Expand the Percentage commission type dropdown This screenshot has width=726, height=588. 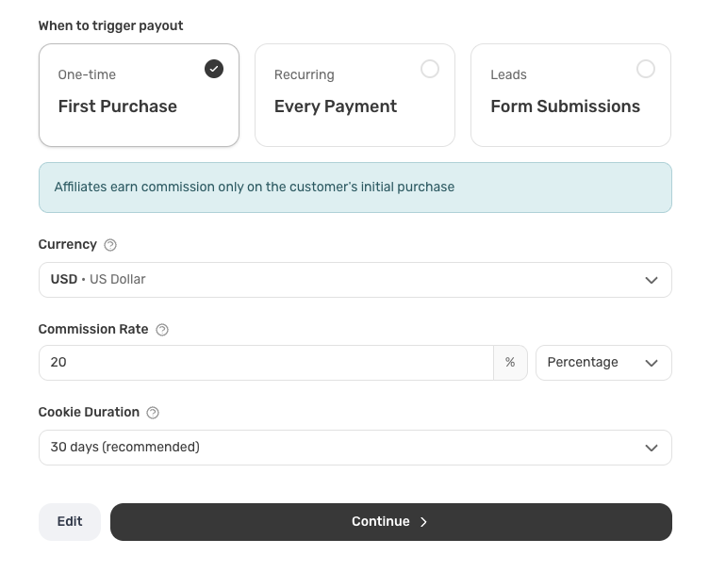tap(602, 363)
